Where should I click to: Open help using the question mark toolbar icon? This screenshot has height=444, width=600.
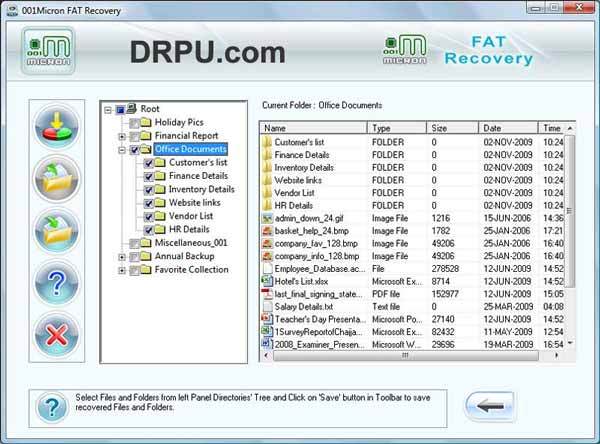[x=57, y=283]
